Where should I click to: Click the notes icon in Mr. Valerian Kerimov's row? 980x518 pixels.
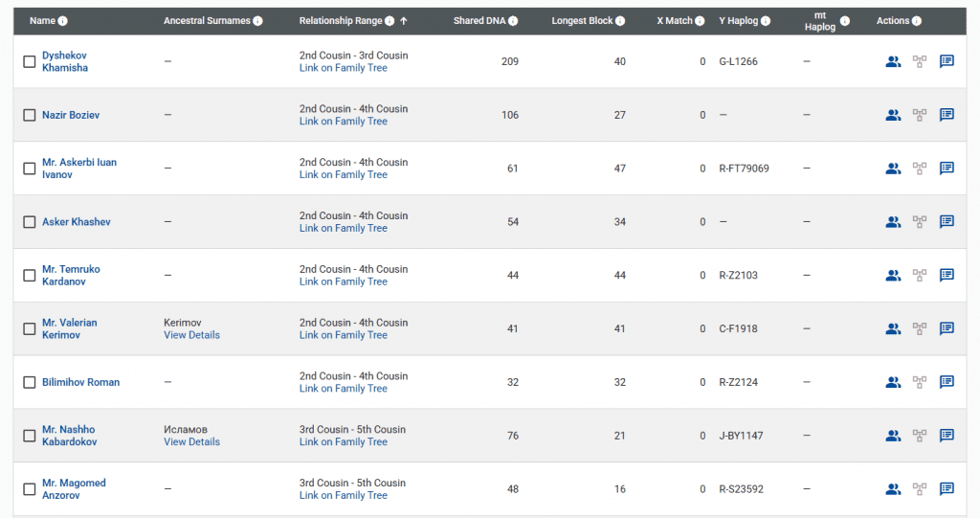click(x=947, y=328)
